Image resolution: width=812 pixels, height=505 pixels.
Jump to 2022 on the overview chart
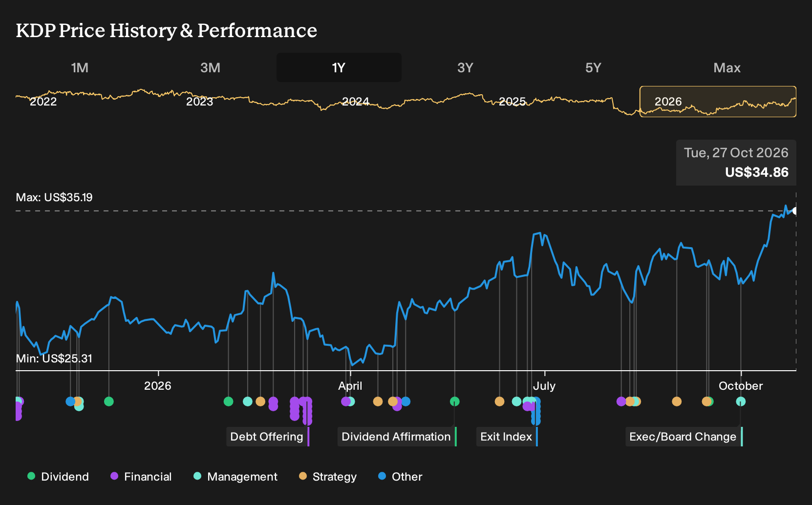pos(43,102)
